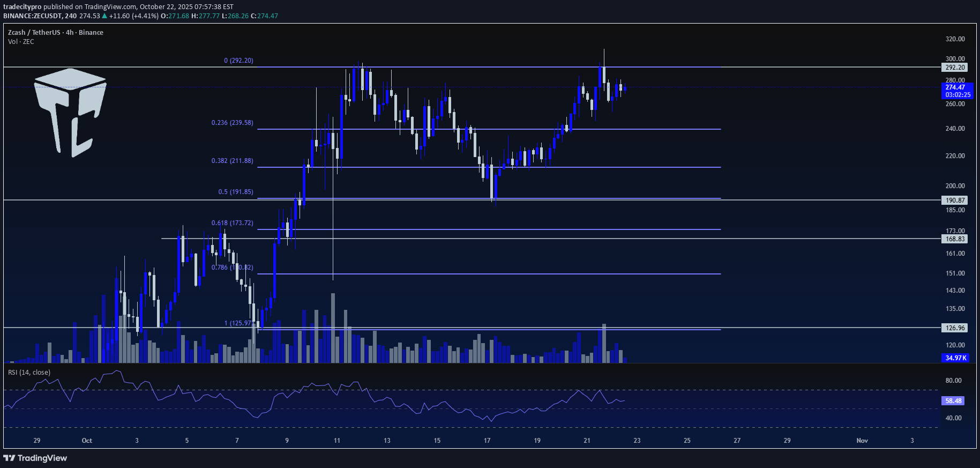Click the Nov label on the time axis

click(862, 441)
